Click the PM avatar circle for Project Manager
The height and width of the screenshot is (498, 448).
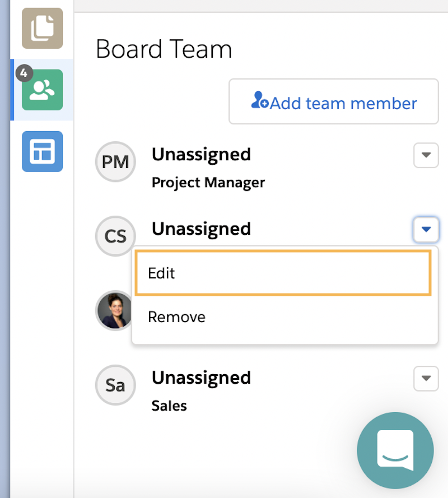(115, 162)
